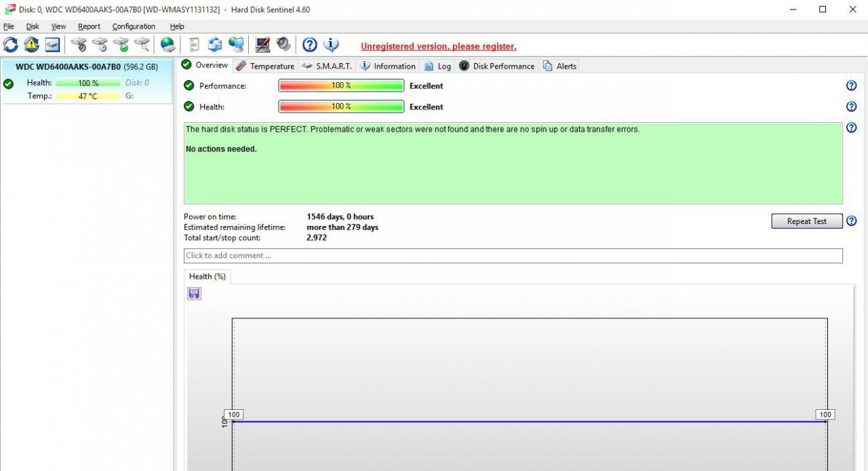Maximize the Hard Disk Sentinel window
This screenshot has width=868, height=471.
point(823,10)
